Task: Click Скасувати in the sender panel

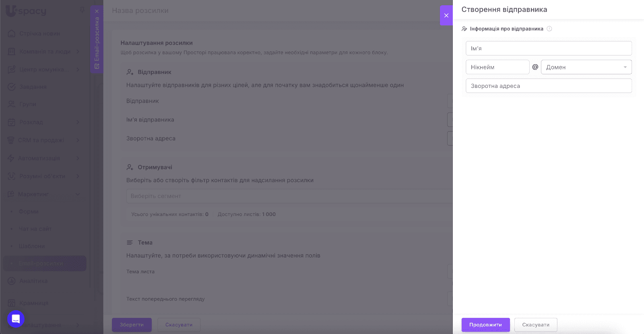Action: 535,325
